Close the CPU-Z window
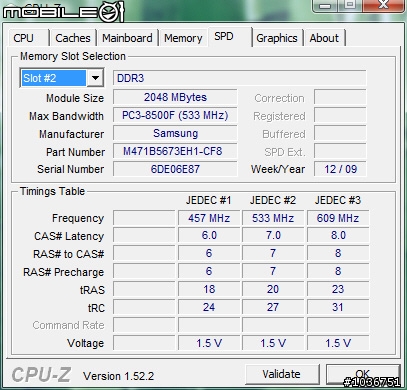Screen dimensions: 407x390 pyautogui.click(x=384, y=5)
